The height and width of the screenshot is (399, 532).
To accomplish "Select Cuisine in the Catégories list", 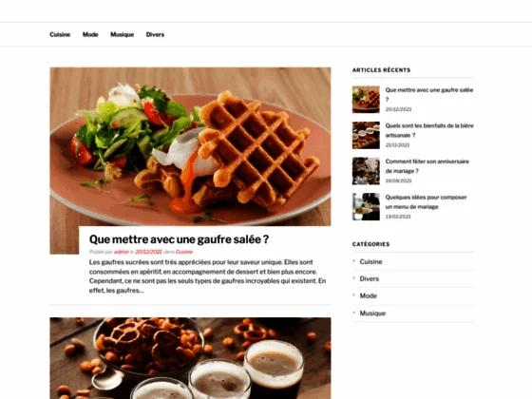I will click(x=370, y=261).
